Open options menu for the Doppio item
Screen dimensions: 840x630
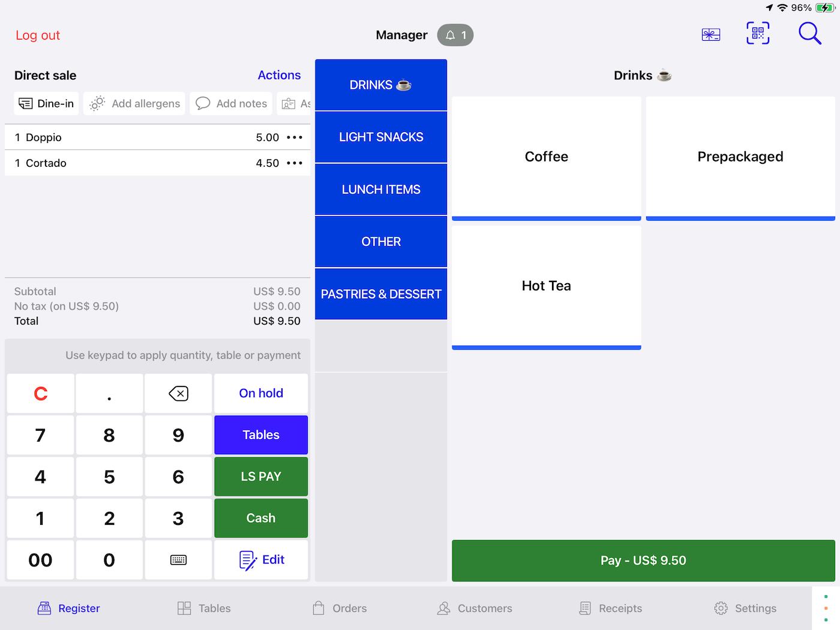pyautogui.click(x=295, y=137)
